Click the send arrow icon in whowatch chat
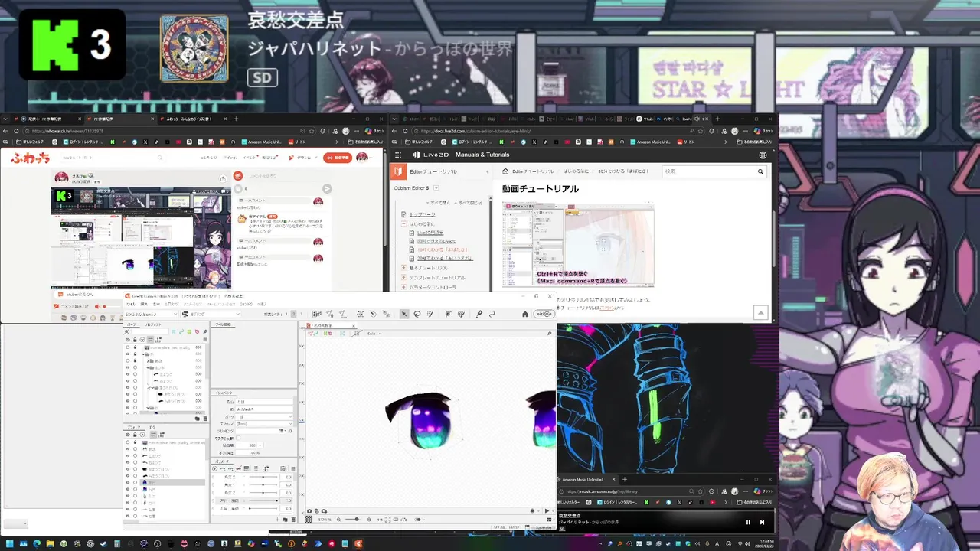The width and height of the screenshot is (980, 551). click(x=327, y=189)
